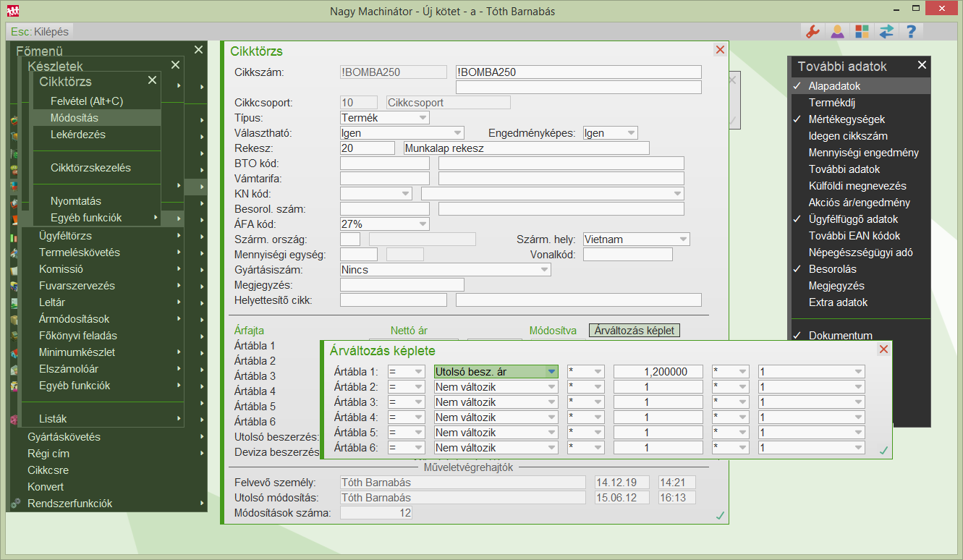Click the four colored squares icon
The height and width of the screenshot is (560, 963).
coord(862,31)
